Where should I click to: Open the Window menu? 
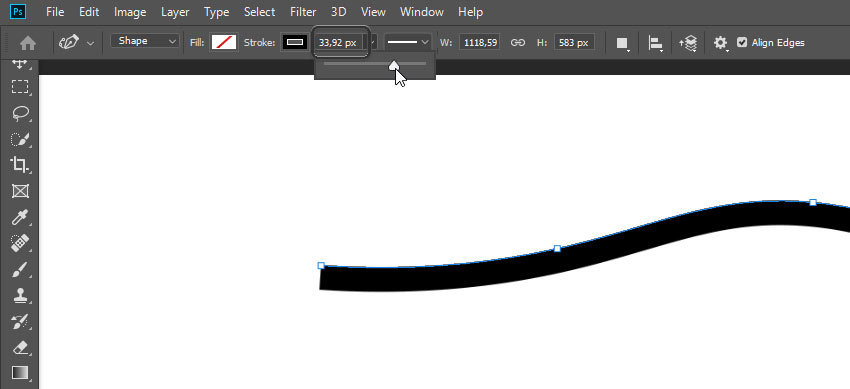point(422,12)
